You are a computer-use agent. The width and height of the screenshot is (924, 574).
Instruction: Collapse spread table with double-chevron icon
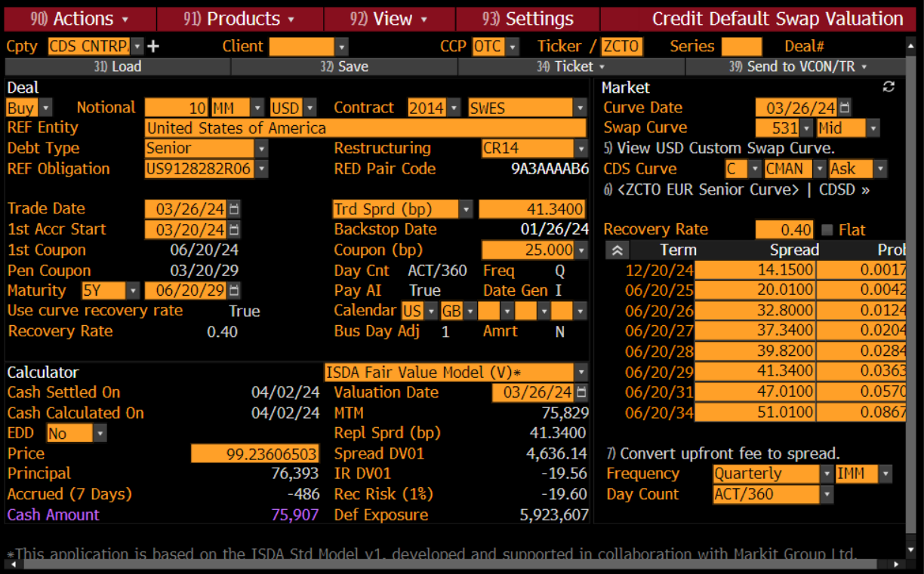617,250
